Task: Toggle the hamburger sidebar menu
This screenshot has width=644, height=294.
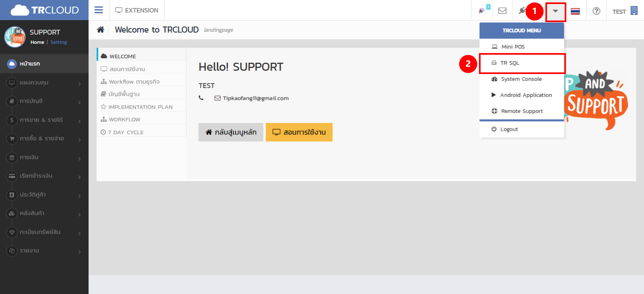Action: coord(99,10)
